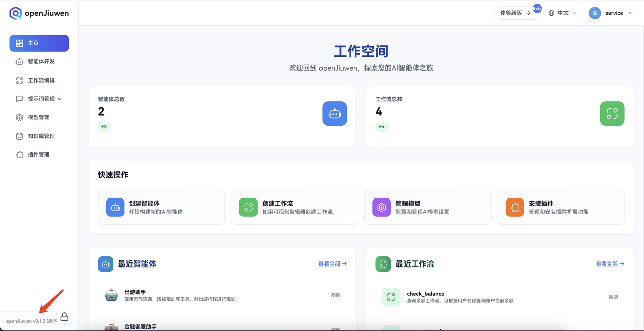Click the 工作空间 page title

361,51
